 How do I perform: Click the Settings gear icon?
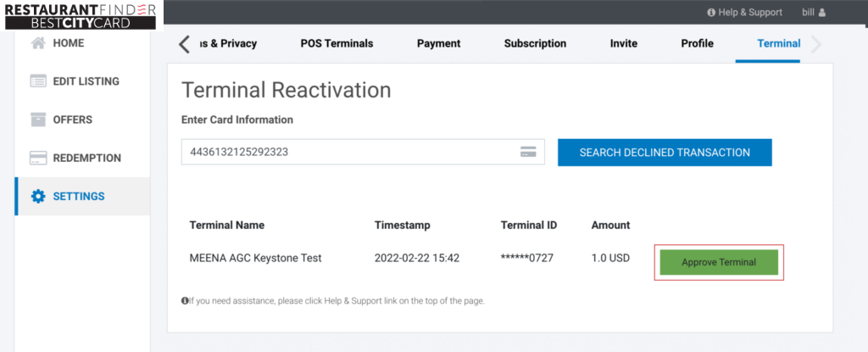[37, 196]
